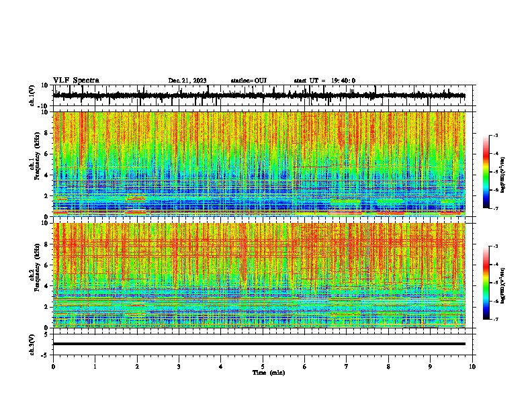
Task: Click the "4" minute tick on time axis
Action: pyautogui.click(x=221, y=367)
